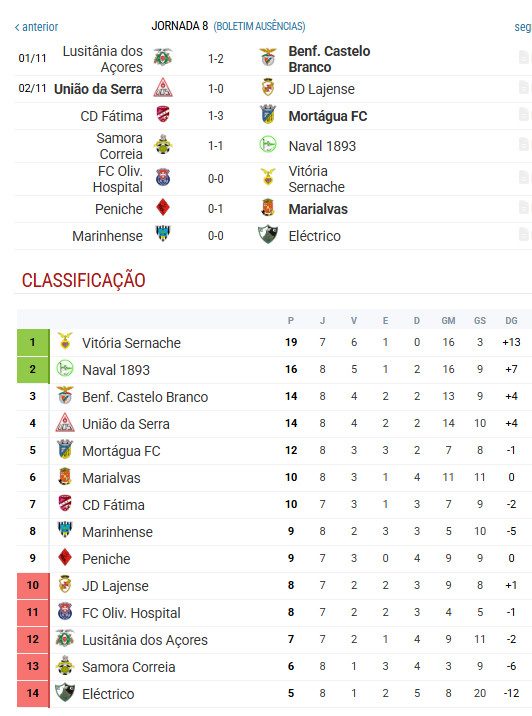Screen dimensions: 532x716
Task: Click Lusitânia dos Açores crest in match list
Action: click(163, 58)
